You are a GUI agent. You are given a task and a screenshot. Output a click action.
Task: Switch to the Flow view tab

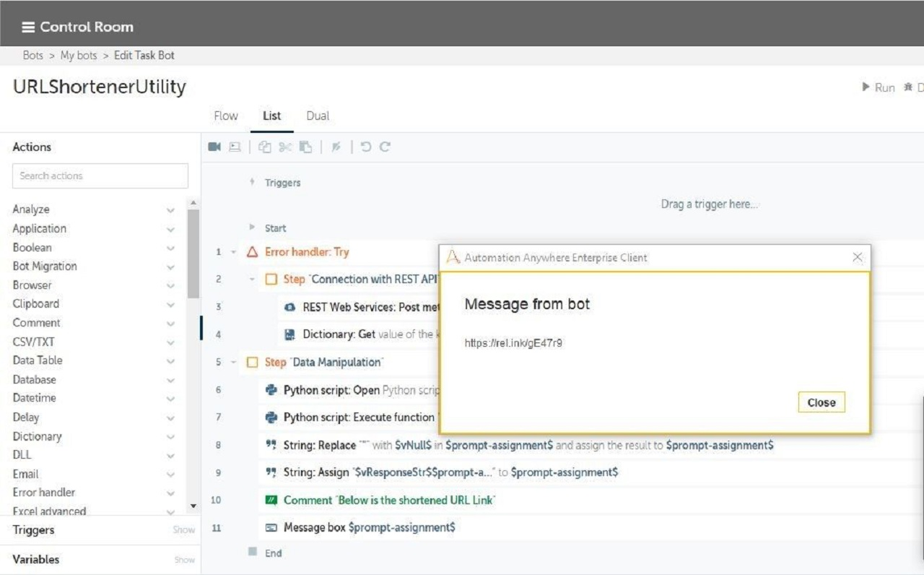(x=226, y=116)
